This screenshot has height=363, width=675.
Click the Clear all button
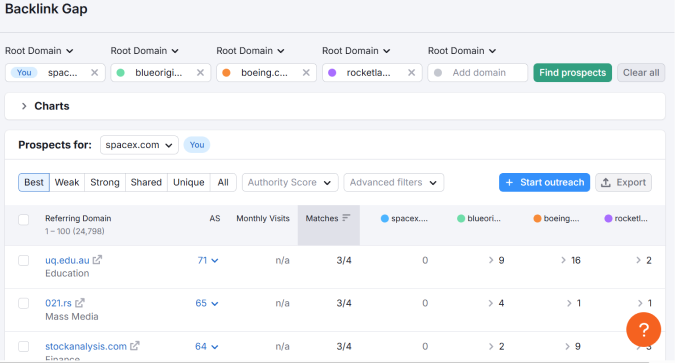click(x=641, y=73)
